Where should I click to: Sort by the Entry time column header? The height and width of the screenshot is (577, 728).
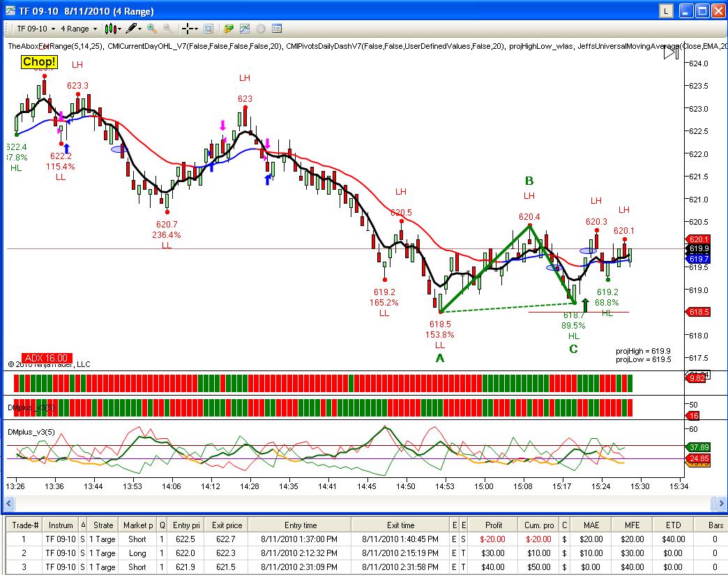(301, 525)
